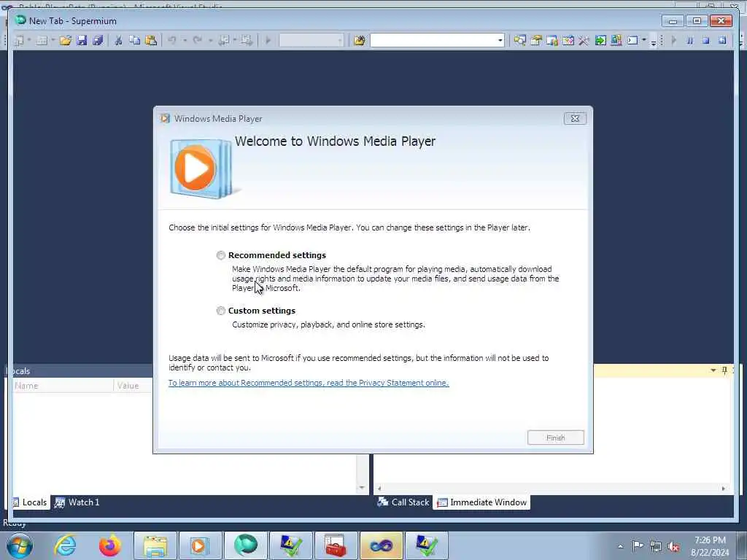Open the Privacy Statement online link
This screenshot has height=560, width=747.
coord(309,383)
